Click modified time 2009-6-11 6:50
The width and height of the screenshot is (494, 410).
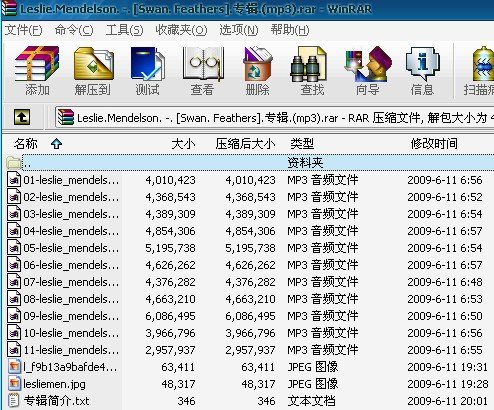coord(445,316)
